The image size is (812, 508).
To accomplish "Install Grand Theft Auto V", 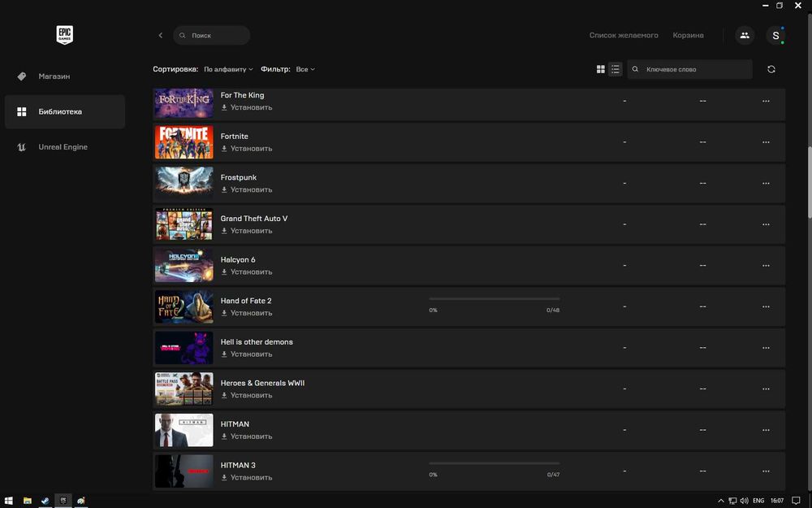I will point(247,231).
